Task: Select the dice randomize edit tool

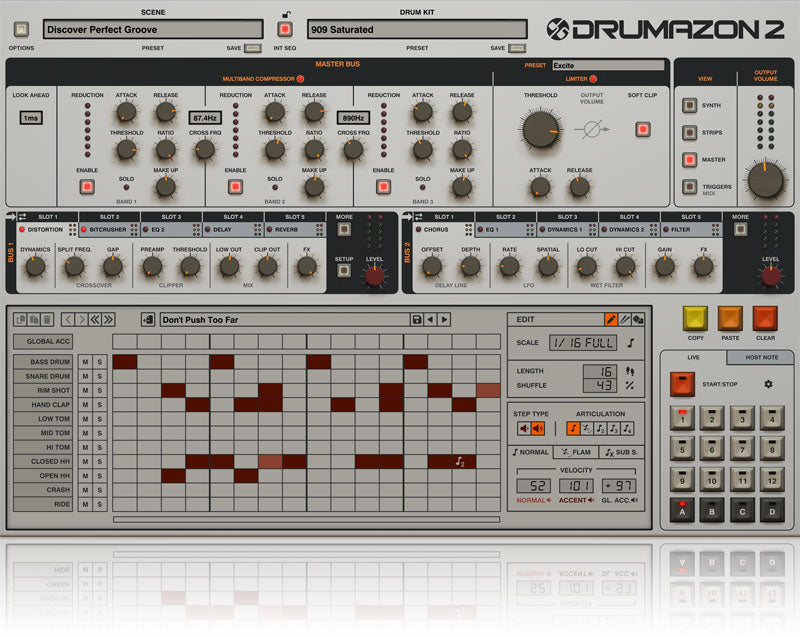Action: pos(638,320)
